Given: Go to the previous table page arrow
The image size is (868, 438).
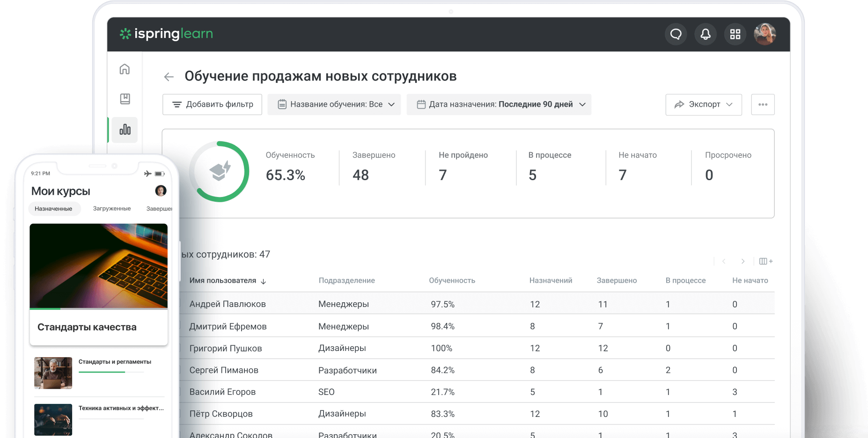Looking at the screenshot, I should (x=724, y=261).
